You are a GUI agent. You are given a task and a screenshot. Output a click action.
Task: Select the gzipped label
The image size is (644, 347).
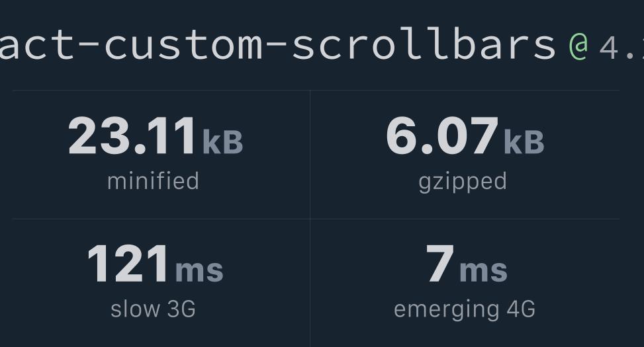click(x=463, y=182)
